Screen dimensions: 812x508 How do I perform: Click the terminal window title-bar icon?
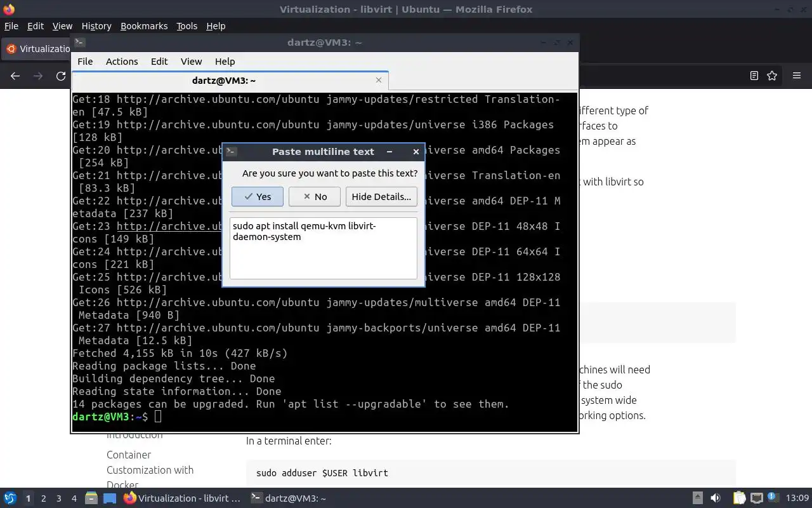click(79, 43)
